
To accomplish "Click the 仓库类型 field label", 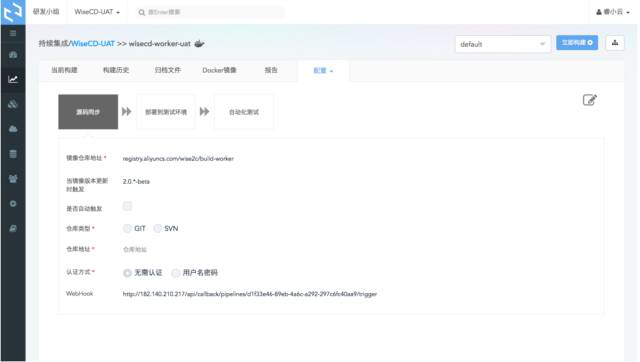I will [78, 229].
